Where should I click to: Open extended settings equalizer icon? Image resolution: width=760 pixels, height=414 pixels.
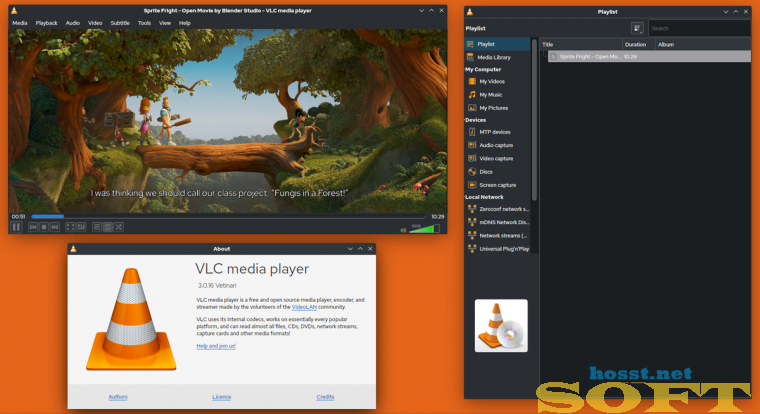pyautogui.click(x=81, y=227)
